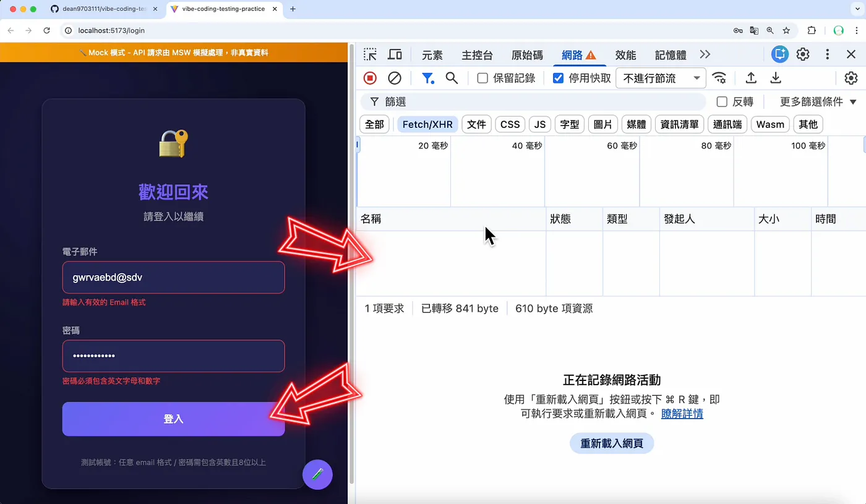Reload the page in browser toolbar

pos(46,30)
